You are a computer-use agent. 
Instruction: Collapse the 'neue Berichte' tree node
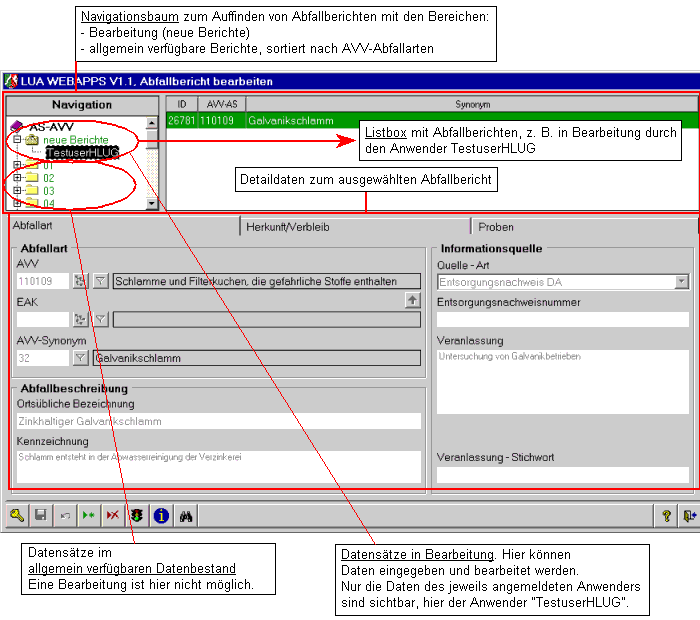click(17, 140)
